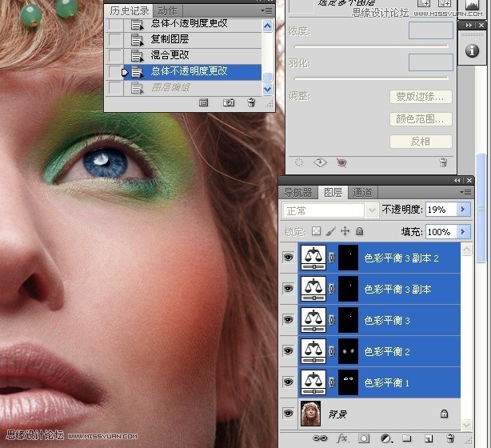This screenshot has width=491, height=448.
Task: Hide the 背景 layer
Action: point(289,414)
